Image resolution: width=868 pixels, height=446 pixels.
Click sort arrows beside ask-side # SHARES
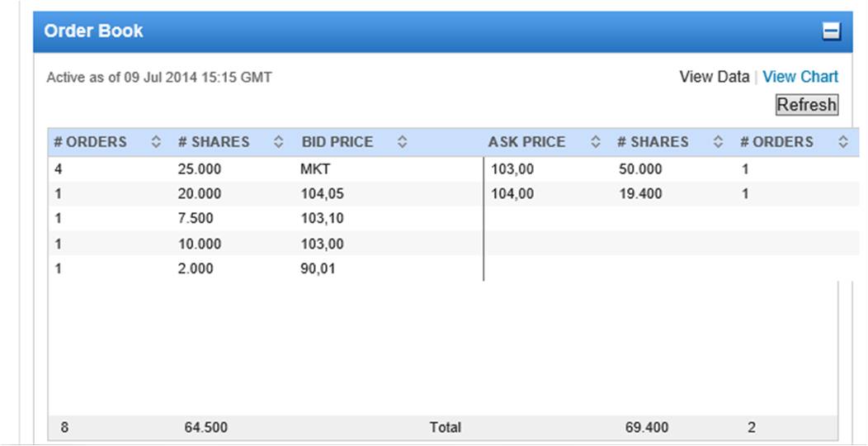718,142
